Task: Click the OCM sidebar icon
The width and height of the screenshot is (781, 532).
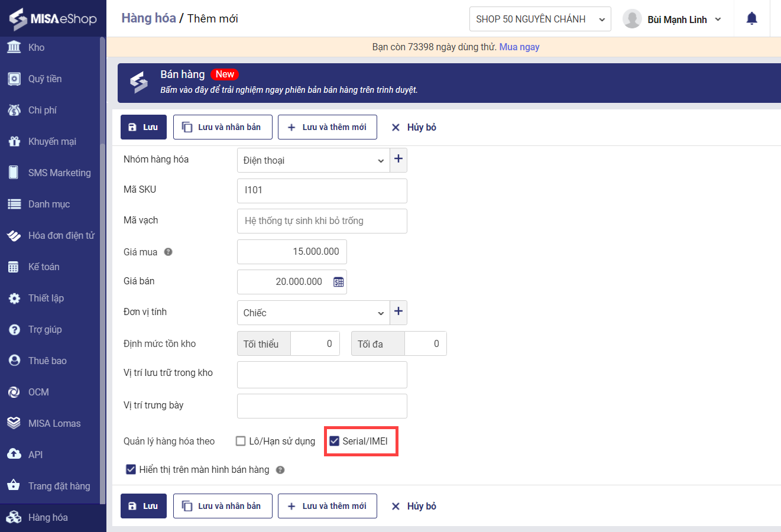Action: 14,392
